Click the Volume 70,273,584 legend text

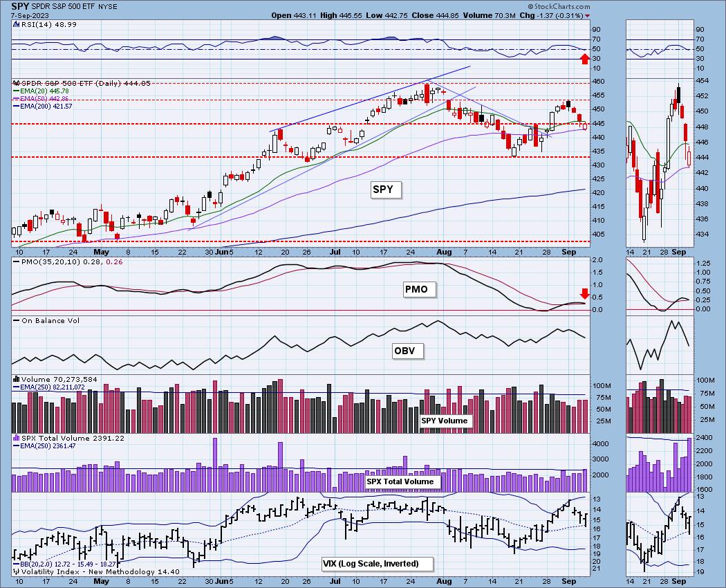pyautogui.click(x=59, y=379)
